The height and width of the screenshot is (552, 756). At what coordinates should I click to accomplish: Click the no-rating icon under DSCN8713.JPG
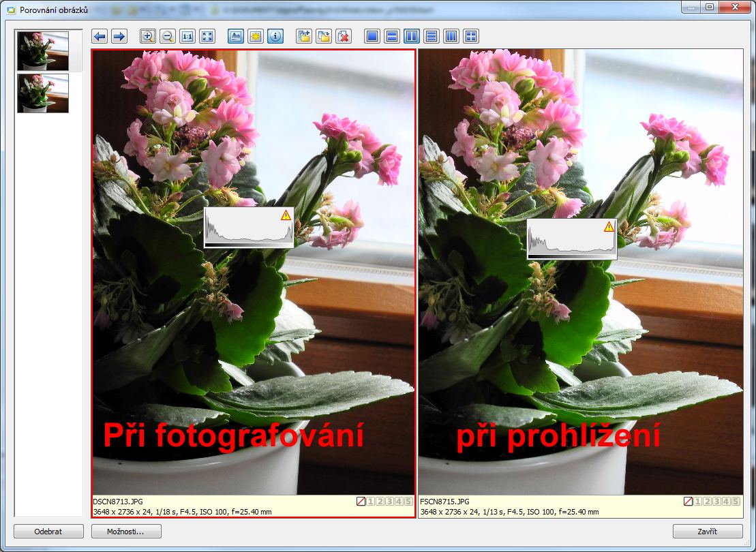click(x=361, y=502)
